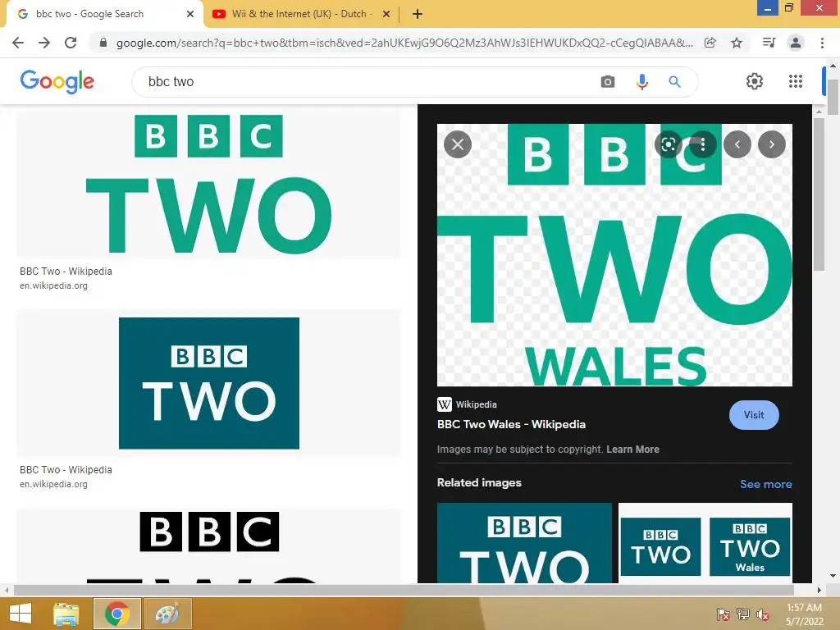The image size is (840, 630).
Task: Click the Visit button
Action: point(754,414)
